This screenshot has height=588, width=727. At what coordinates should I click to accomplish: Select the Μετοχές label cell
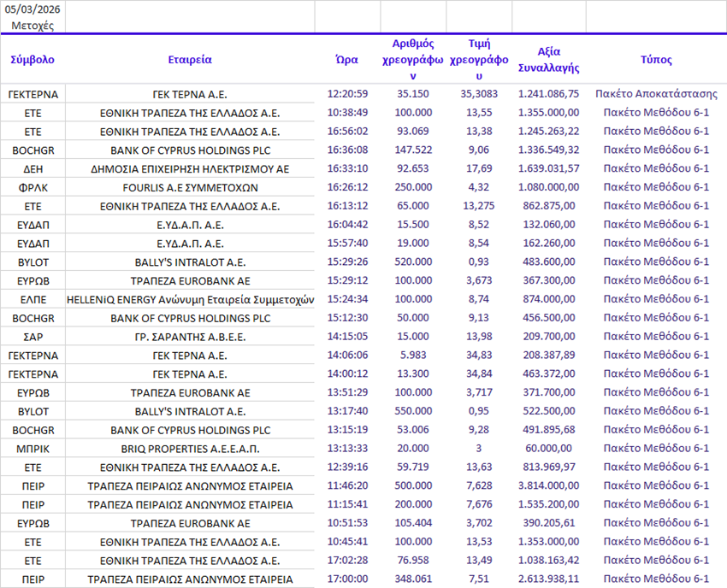click(x=33, y=25)
